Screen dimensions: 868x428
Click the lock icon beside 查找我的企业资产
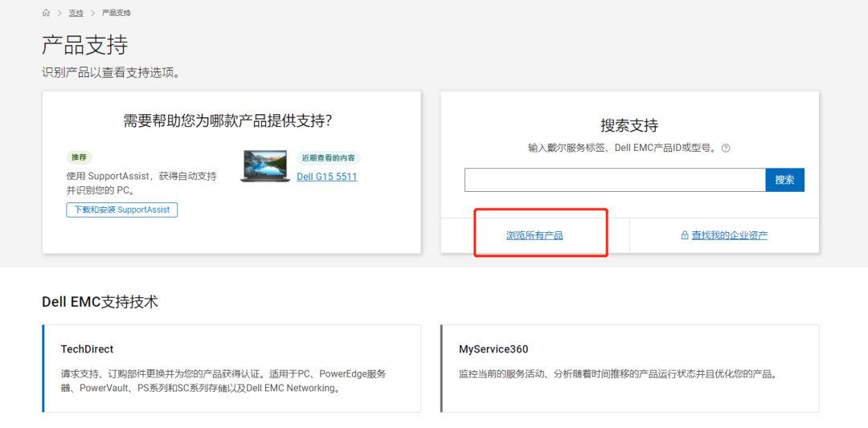(x=685, y=235)
